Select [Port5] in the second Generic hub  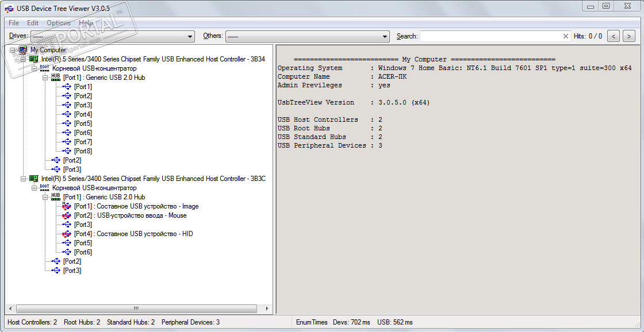click(x=83, y=243)
